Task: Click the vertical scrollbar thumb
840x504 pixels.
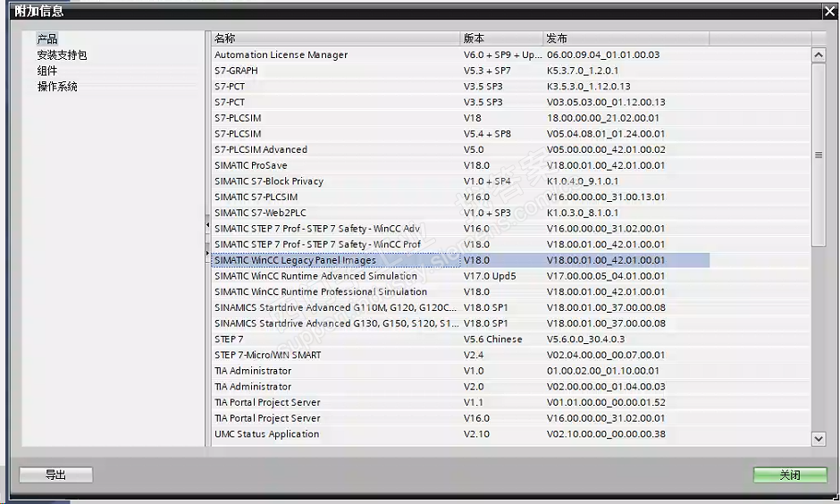Action: coord(818,155)
